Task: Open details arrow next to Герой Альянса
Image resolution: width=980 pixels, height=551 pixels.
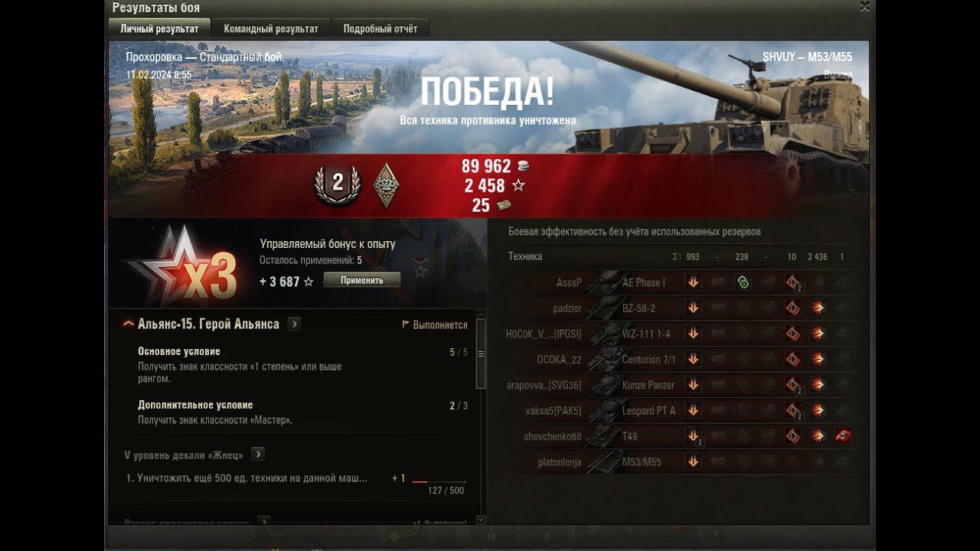Action: (294, 324)
